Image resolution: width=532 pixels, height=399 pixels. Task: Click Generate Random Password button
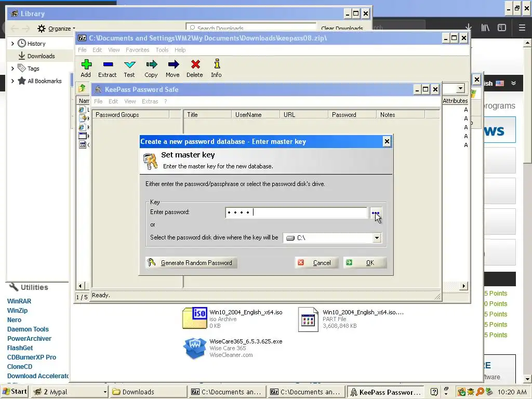191,262
